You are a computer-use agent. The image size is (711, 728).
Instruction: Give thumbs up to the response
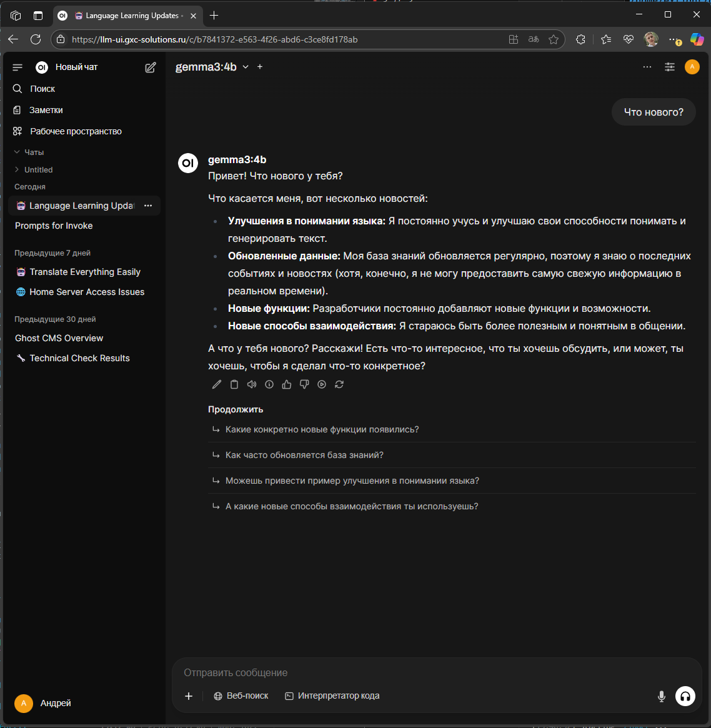[x=287, y=384]
